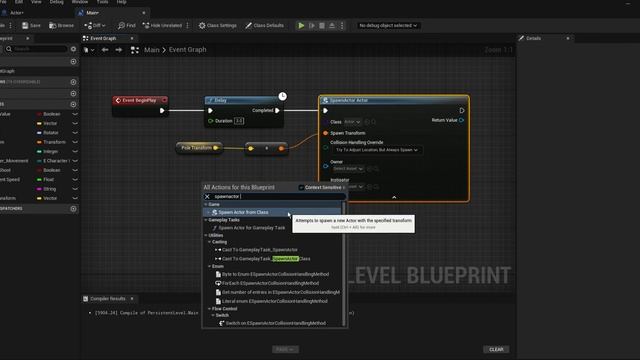Collapse the Gameplay Tasks category
Screen dimensions: 640x360
(206, 220)
